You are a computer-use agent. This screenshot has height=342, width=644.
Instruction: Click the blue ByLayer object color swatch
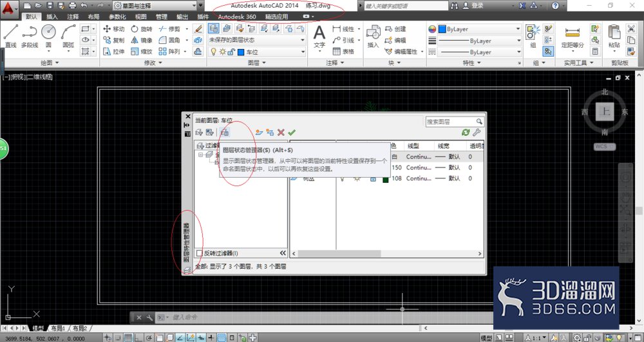442,29
